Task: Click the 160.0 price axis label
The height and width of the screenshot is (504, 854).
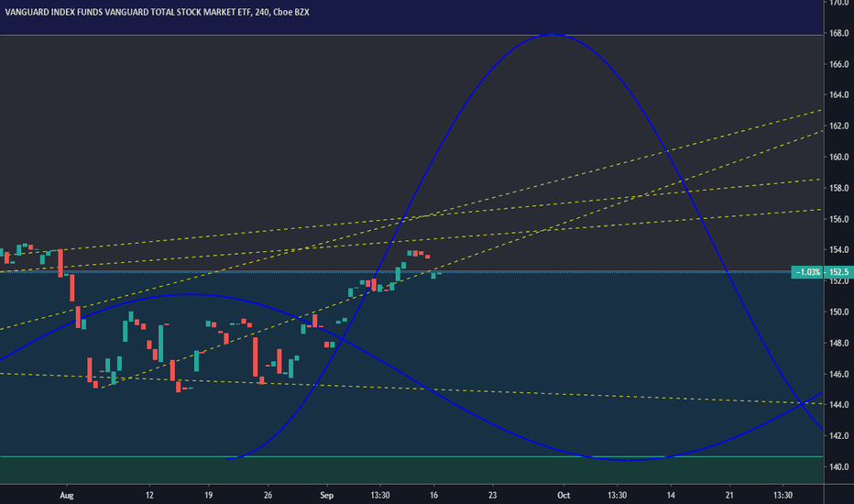Action: coord(838,157)
